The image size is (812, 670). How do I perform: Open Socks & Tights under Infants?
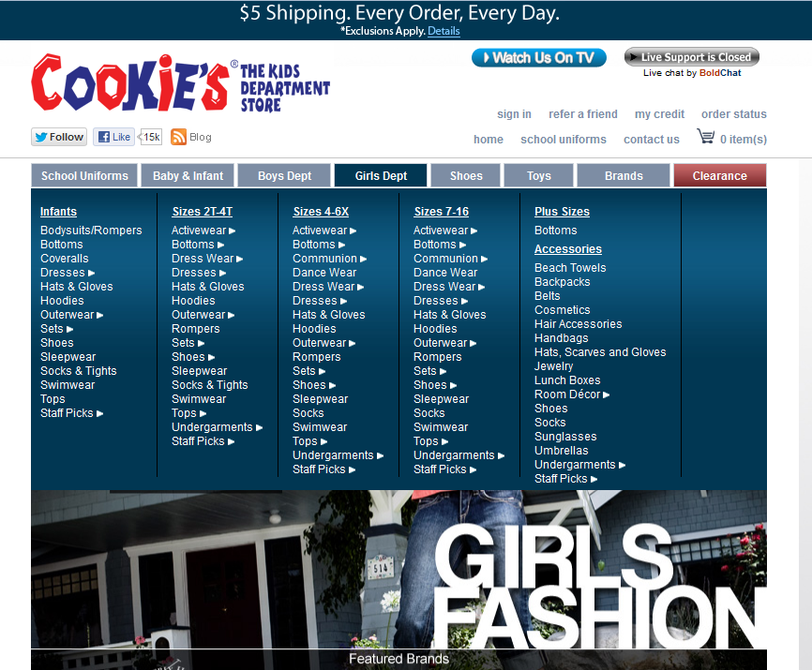[78, 371]
